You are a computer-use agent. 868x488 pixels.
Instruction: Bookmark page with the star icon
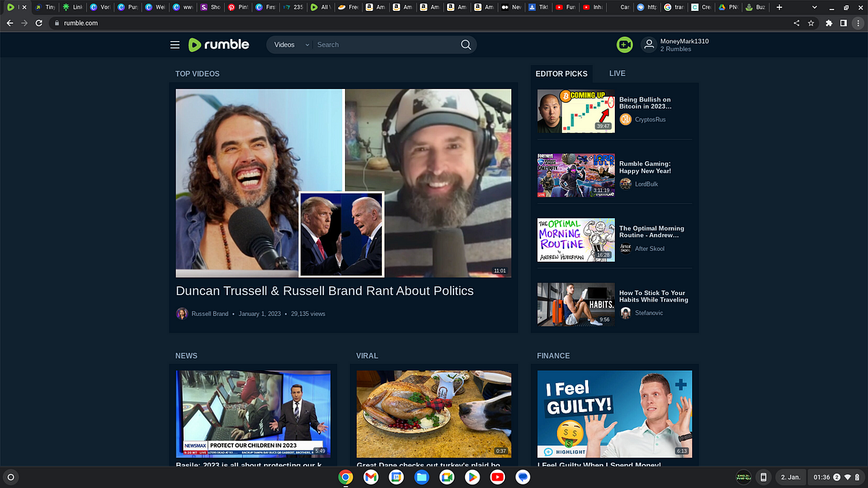tap(811, 23)
